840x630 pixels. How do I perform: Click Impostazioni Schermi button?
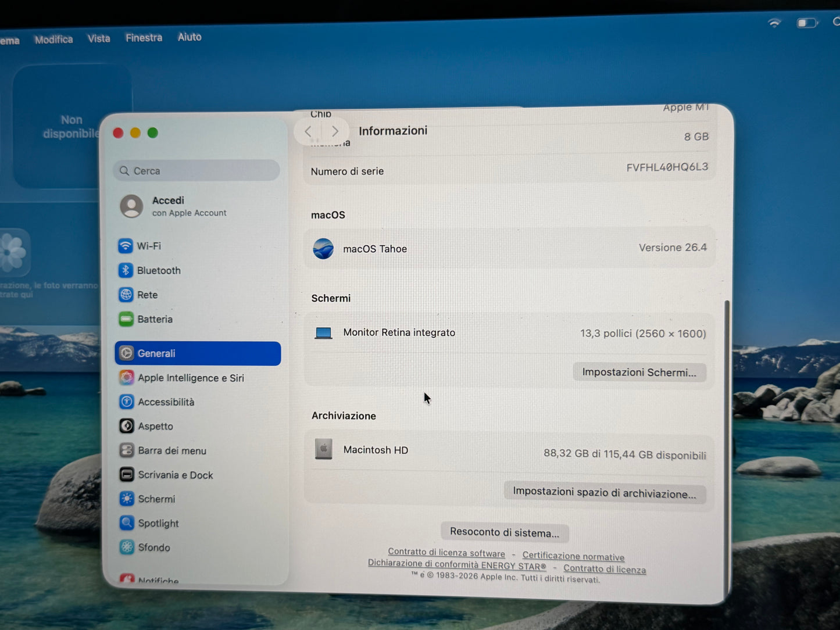[x=639, y=373]
